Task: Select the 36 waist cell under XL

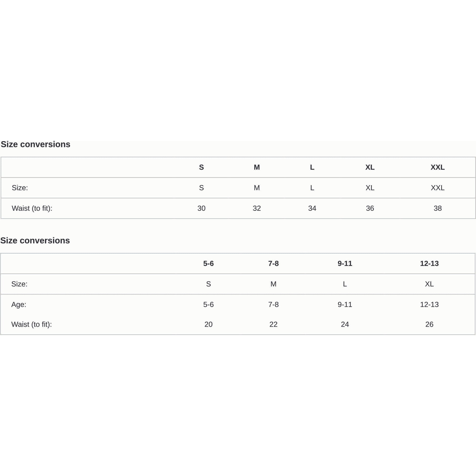Action: [x=370, y=208]
